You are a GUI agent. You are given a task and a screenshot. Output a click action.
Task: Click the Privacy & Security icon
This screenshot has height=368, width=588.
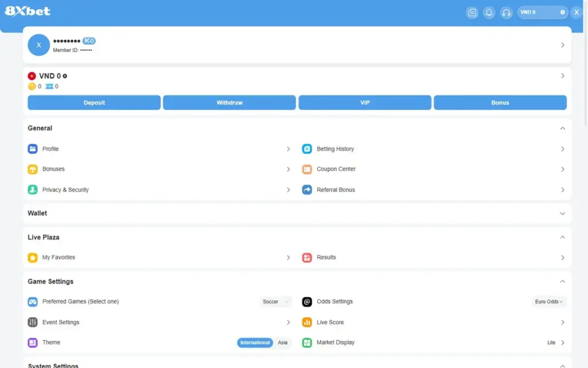pos(33,190)
